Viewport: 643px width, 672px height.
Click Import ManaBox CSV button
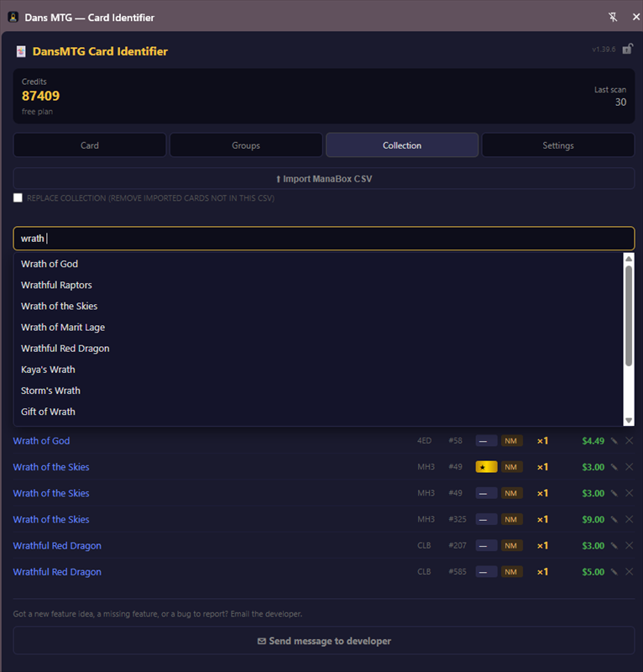click(x=324, y=179)
